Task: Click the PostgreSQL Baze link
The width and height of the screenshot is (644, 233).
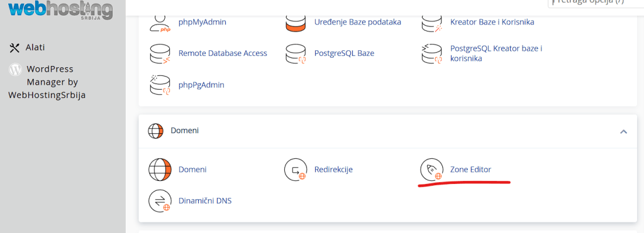Action: (x=344, y=53)
